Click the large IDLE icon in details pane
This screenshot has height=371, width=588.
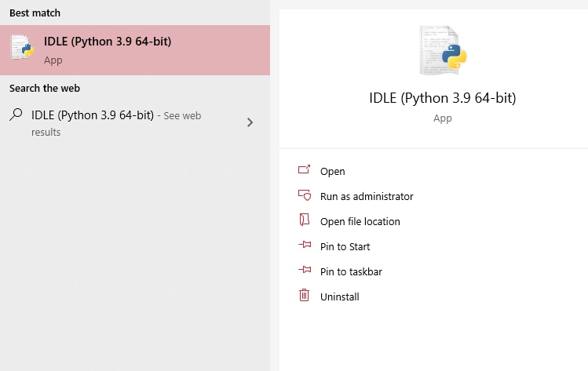tap(443, 50)
